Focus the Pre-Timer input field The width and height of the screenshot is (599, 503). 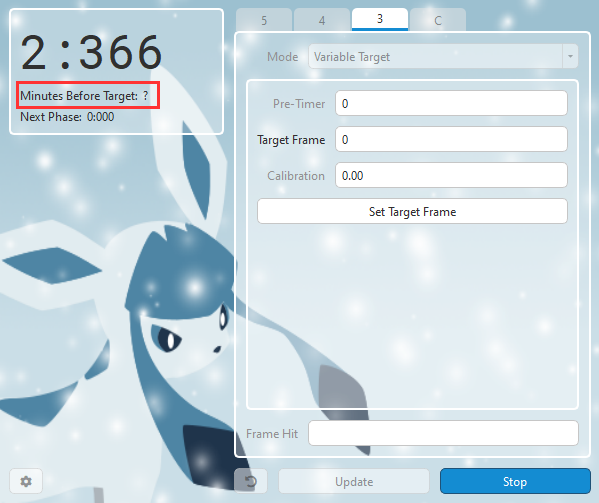(451, 104)
